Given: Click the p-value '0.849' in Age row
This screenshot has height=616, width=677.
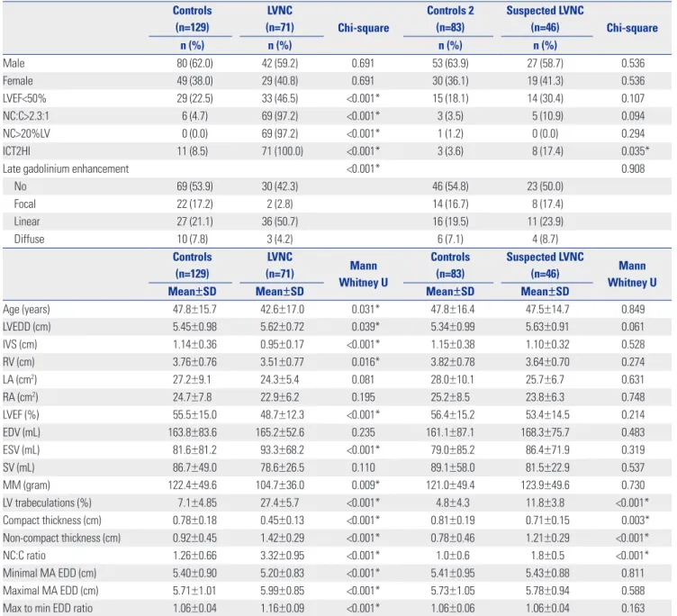Looking at the screenshot, I should 633,310.
